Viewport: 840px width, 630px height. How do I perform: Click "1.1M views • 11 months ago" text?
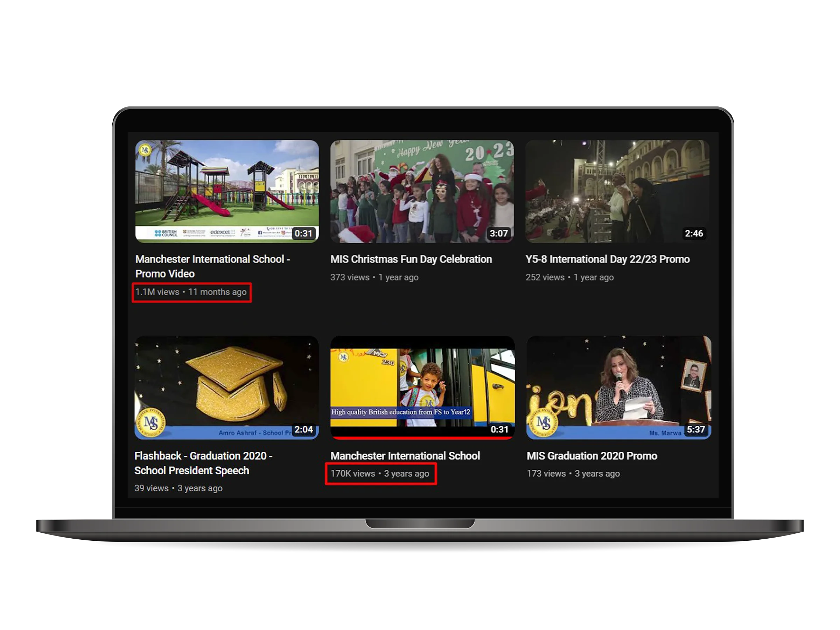click(191, 292)
